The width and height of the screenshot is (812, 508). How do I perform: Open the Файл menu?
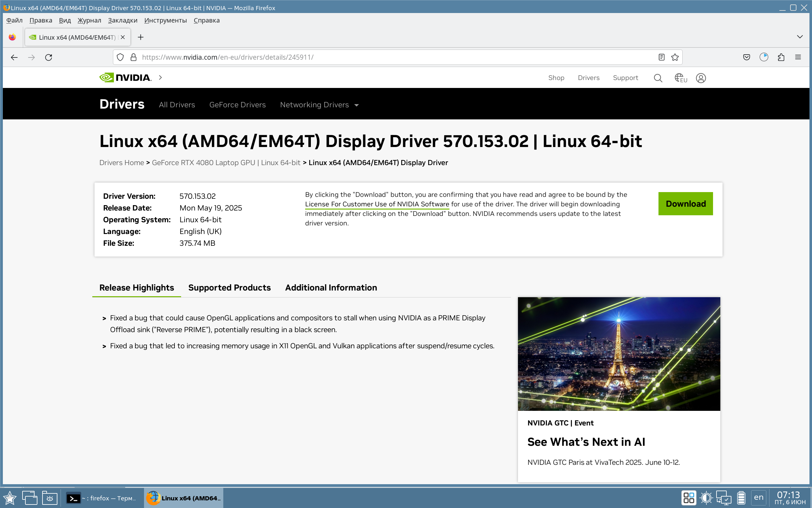14,20
